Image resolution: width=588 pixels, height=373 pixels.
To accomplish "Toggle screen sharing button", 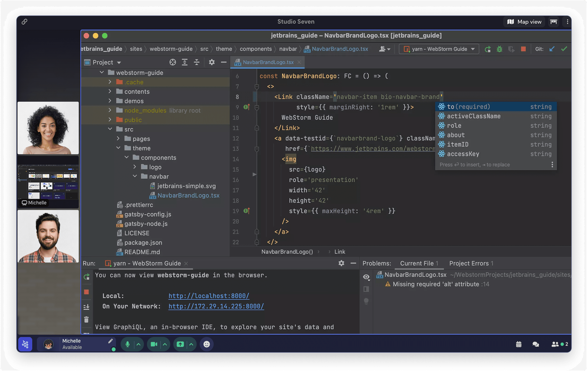I will (180, 344).
